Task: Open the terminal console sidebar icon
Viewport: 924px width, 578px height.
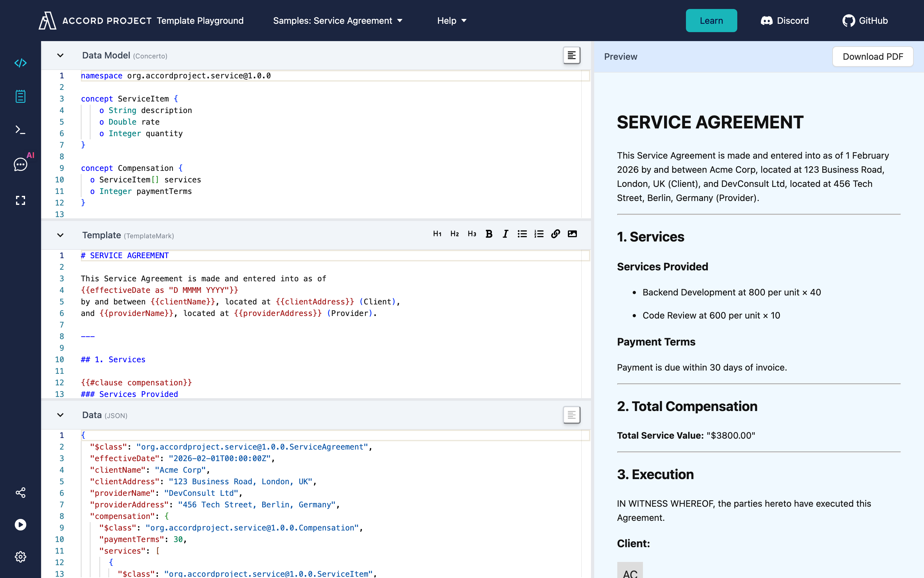Action: (x=21, y=130)
